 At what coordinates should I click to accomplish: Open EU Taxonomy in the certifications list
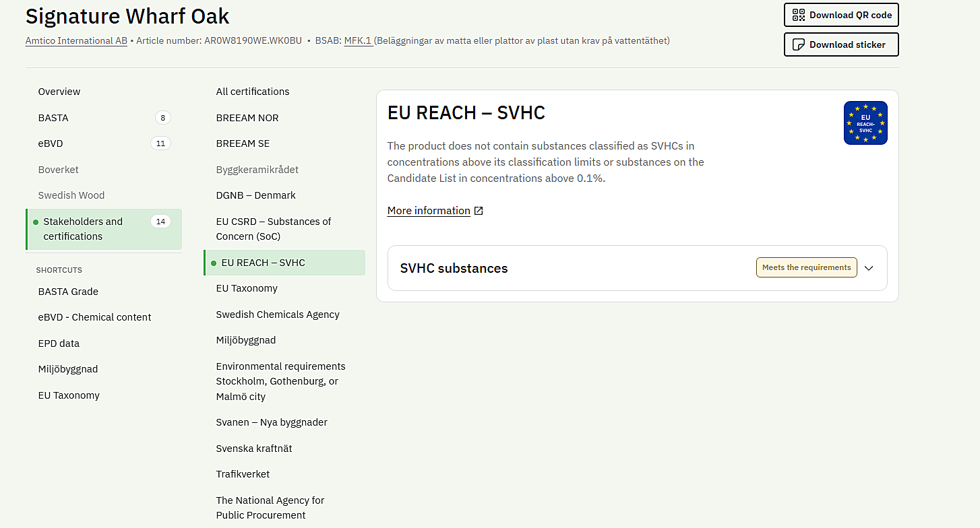pyautogui.click(x=247, y=288)
